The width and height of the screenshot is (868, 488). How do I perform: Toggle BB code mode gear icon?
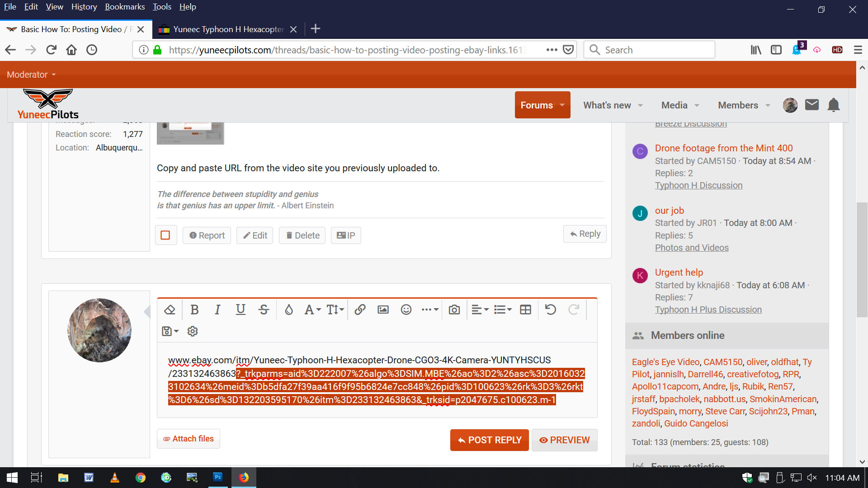tap(193, 331)
